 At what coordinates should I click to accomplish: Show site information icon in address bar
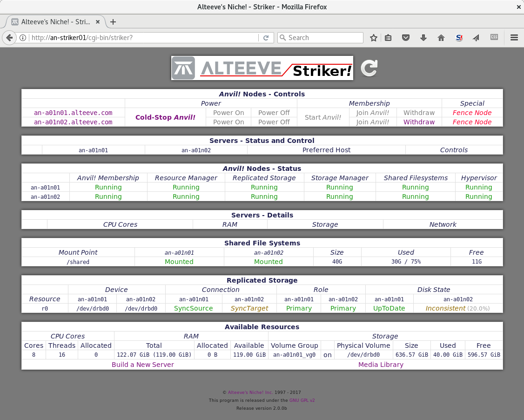(23, 38)
